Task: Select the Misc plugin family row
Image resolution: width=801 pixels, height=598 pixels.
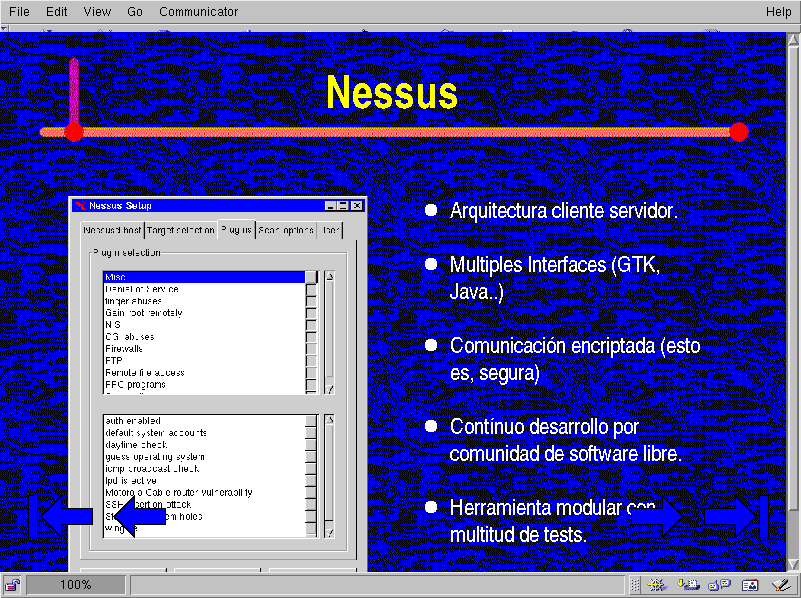Action: (x=204, y=277)
